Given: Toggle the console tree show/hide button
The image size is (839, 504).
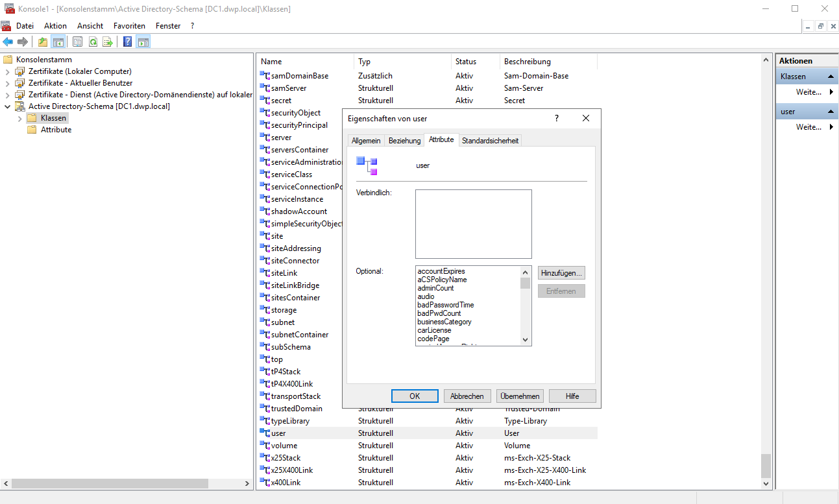Looking at the screenshot, I should click(x=58, y=42).
